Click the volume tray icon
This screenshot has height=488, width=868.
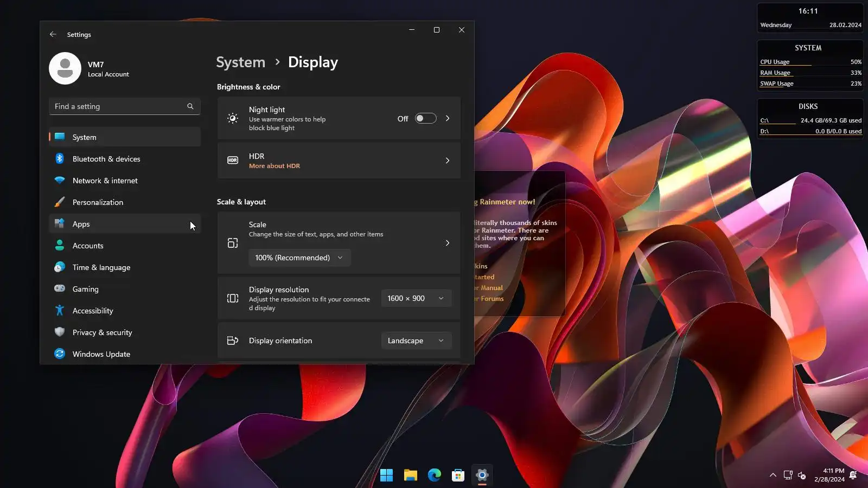[x=802, y=476]
